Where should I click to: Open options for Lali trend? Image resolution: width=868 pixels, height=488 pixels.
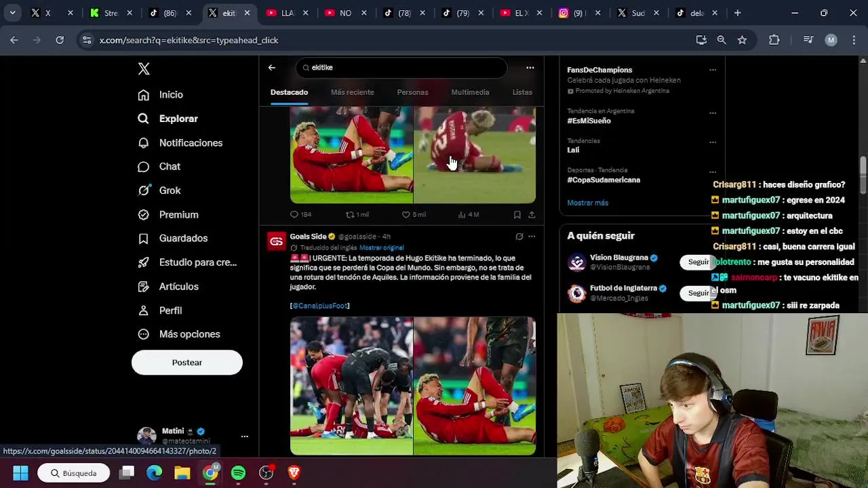(713, 142)
